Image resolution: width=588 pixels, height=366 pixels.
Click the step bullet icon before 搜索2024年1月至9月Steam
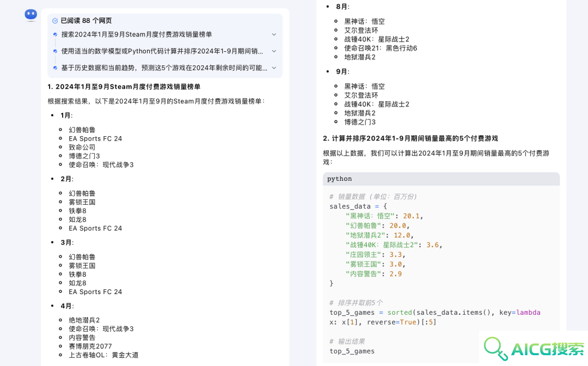pyautogui.click(x=55, y=34)
